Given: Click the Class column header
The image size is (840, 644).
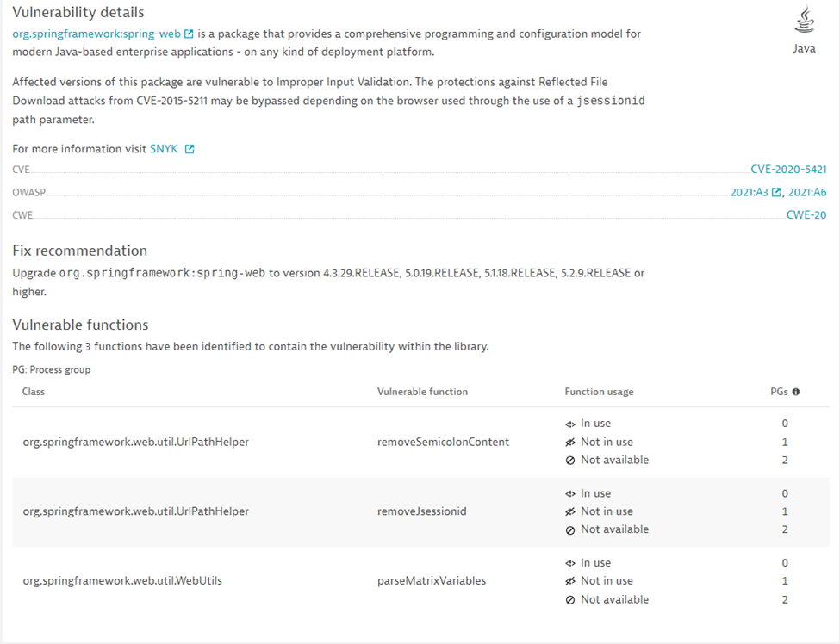Looking at the screenshot, I should [33, 391].
